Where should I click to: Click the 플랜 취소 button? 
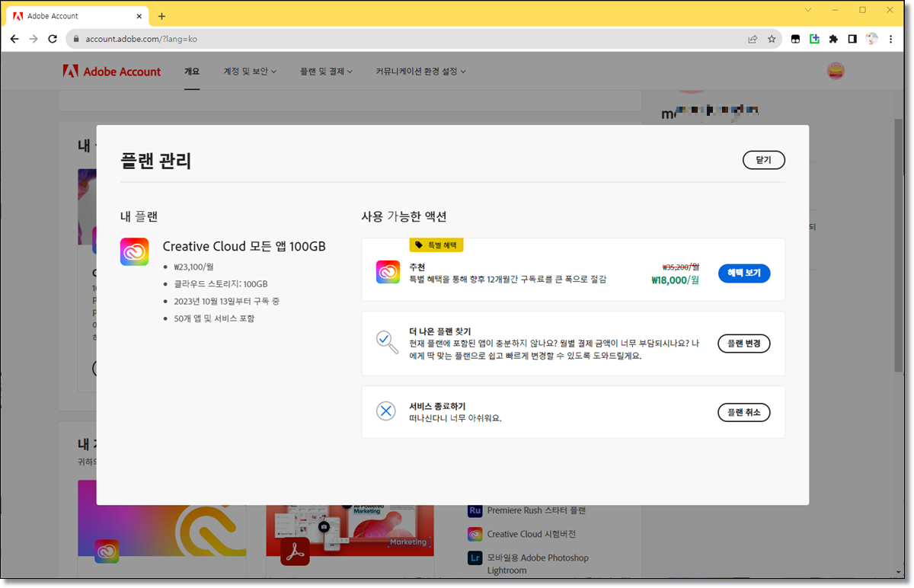pos(744,412)
